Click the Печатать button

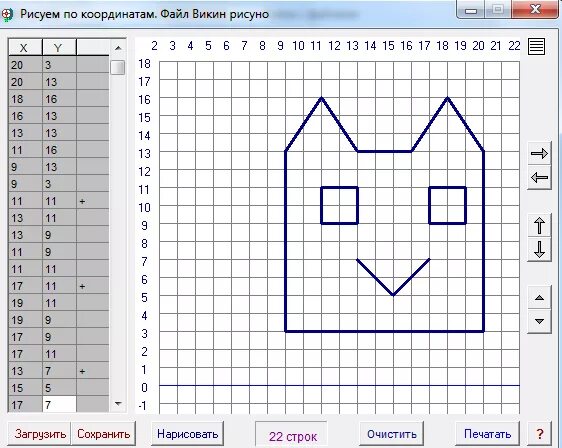point(487,434)
